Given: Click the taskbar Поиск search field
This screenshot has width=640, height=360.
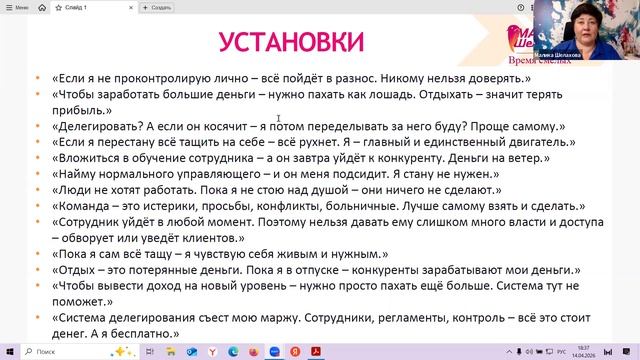Looking at the screenshot, I should [x=80, y=351].
